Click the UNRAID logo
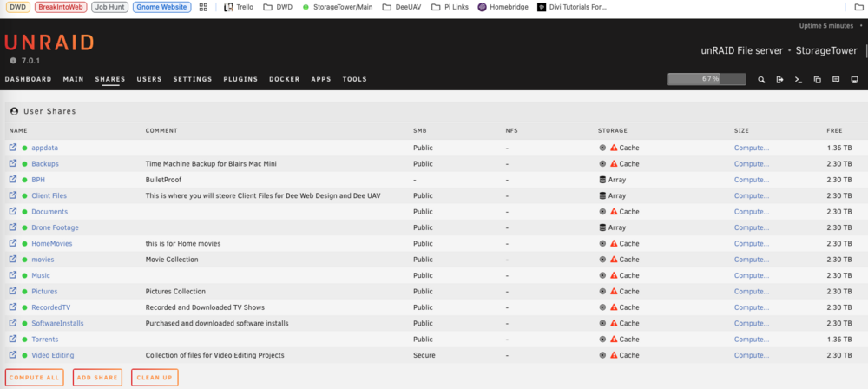 click(x=49, y=43)
